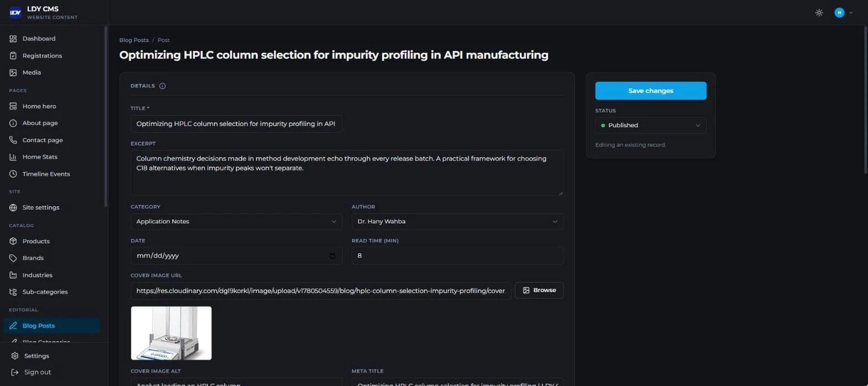Click the Sign out arrow icon
This screenshot has width=868, height=386.
(x=15, y=373)
